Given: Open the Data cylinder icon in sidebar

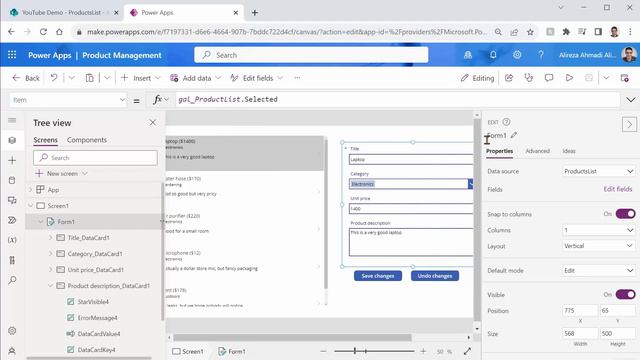Looking at the screenshot, I should 12,180.
